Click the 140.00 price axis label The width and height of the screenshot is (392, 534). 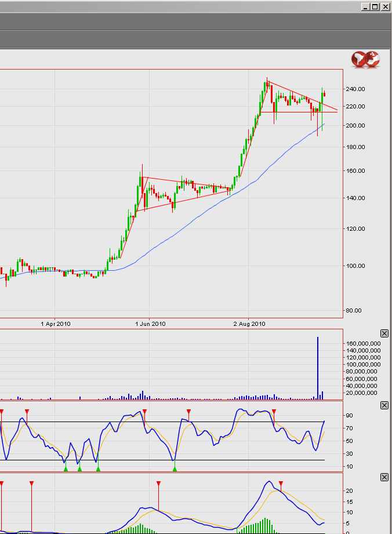(355, 198)
